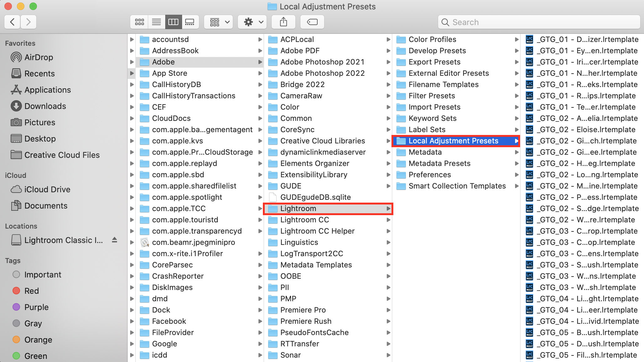
Task: Switch to icon view
Action: (x=140, y=22)
